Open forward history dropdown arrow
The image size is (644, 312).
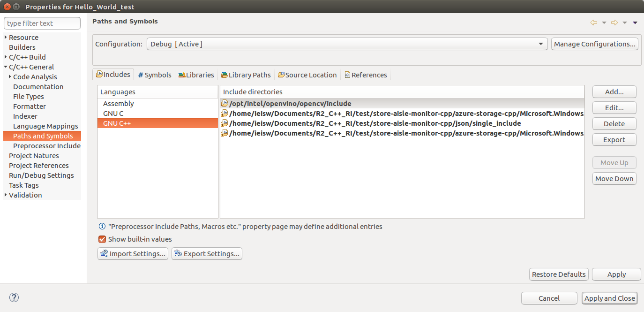[625, 23]
